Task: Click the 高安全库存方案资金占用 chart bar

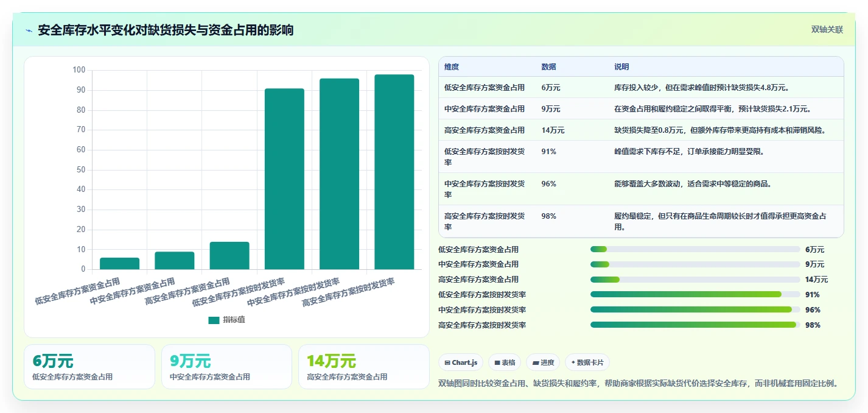Action: (229, 255)
